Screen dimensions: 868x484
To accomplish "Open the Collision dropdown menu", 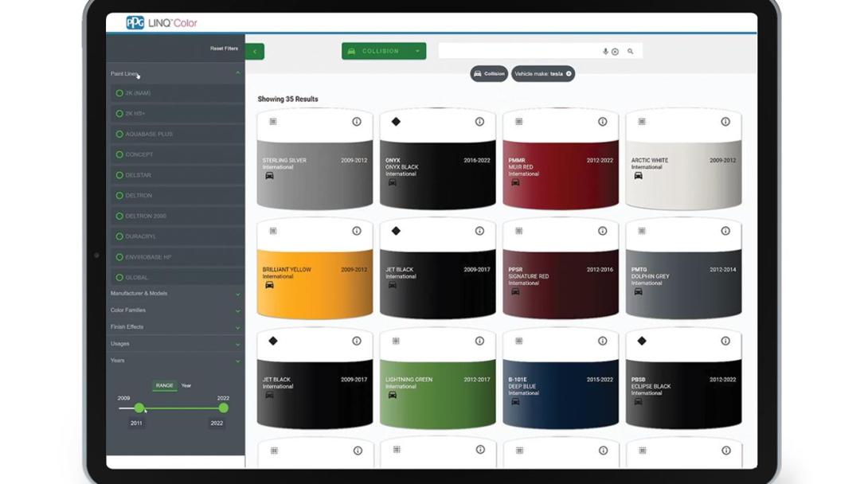I will 384,51.
